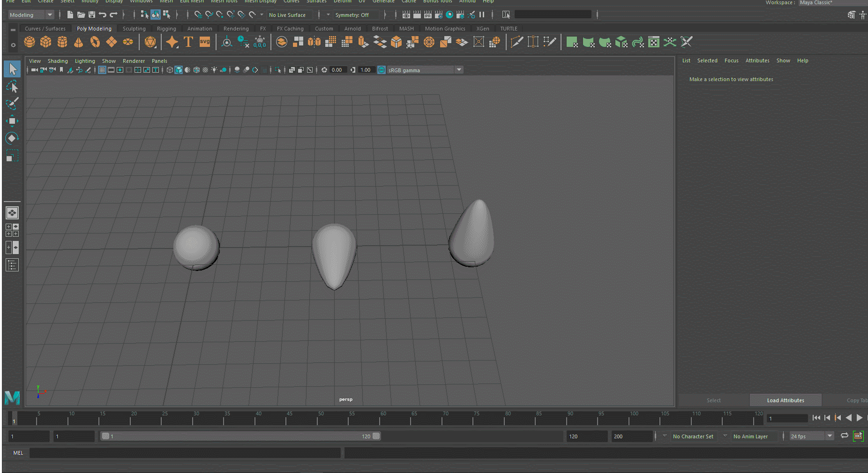Create a 3D text object
Screen dimensions: 868x473
tap(188, 42)
